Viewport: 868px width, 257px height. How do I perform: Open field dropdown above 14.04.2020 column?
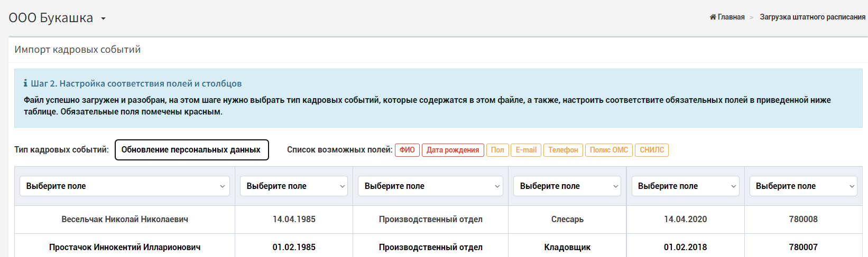point(686,186)
